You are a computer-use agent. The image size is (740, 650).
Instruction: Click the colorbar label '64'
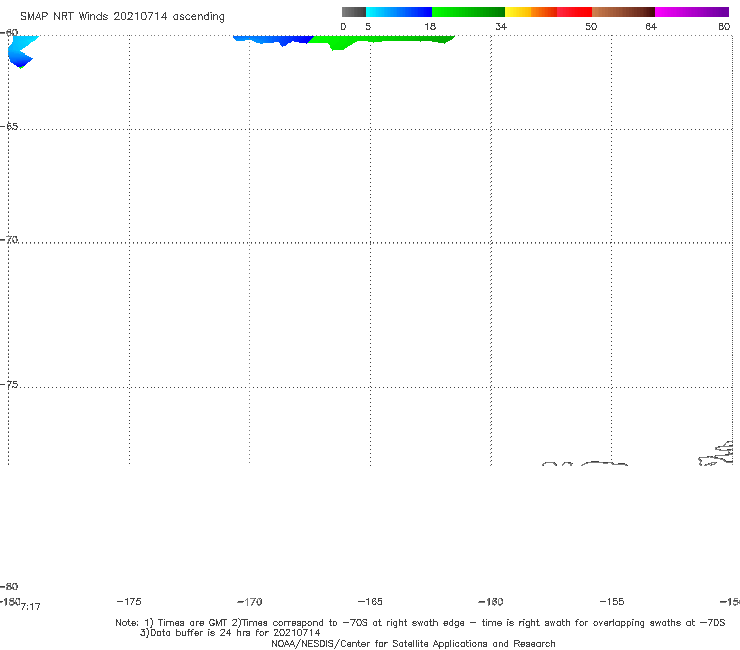tap(651, 26)
